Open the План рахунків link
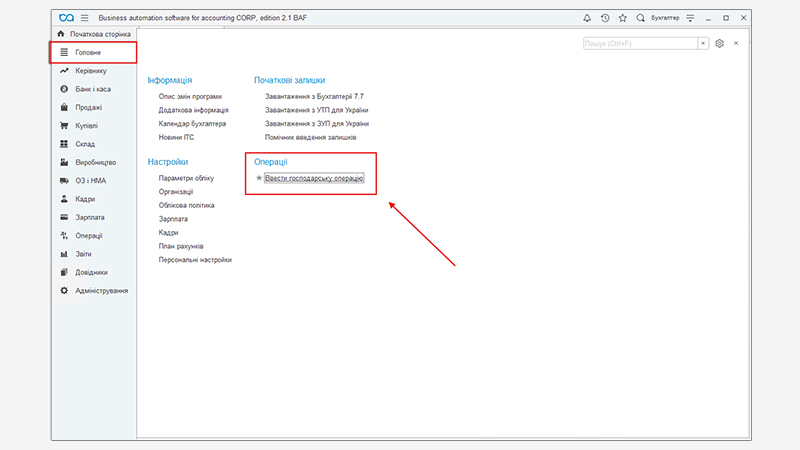 click(181, 246)
